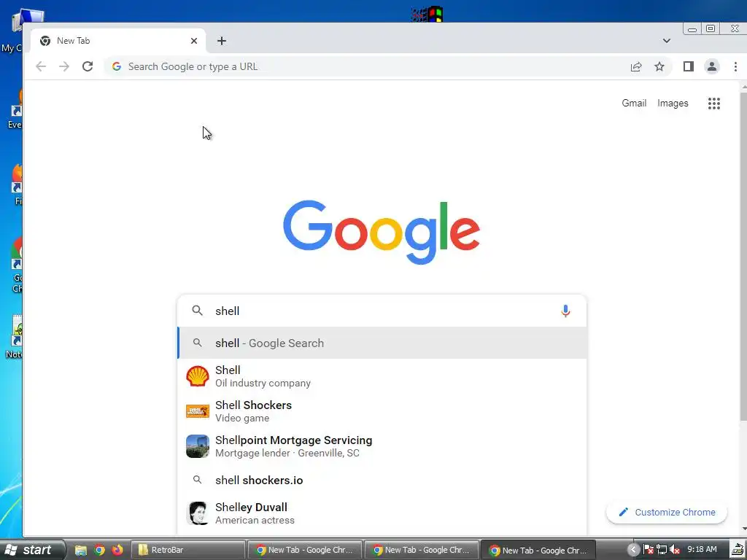The image size is (747, 560).
Task: Open the Google apps grid
Action: tap(713, 104)
